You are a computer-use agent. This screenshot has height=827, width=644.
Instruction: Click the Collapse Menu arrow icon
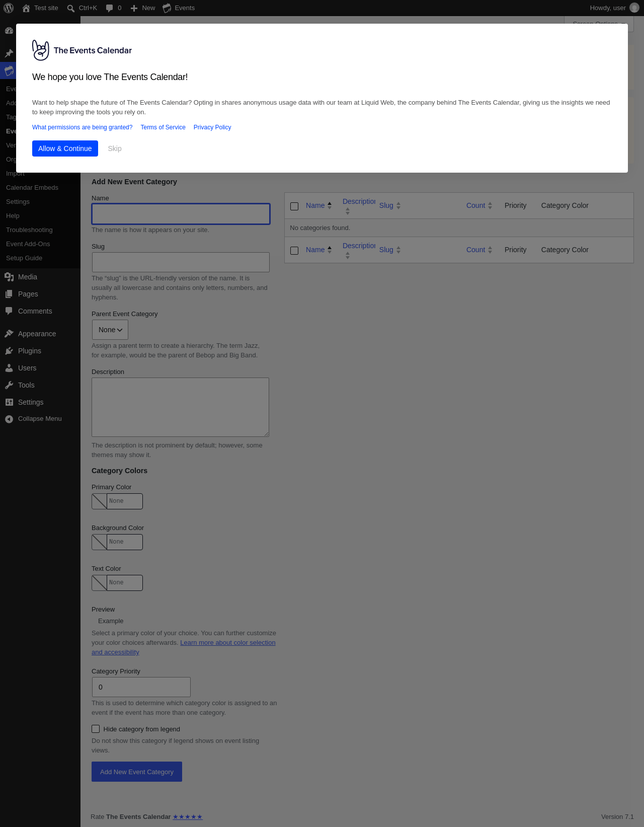(x=9, y=419)
